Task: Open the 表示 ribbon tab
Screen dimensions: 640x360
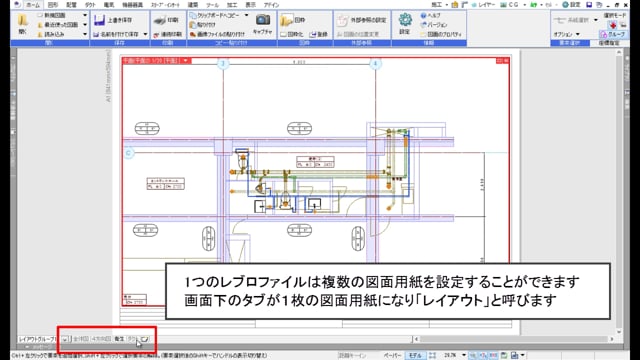Action: click(250, 5)
